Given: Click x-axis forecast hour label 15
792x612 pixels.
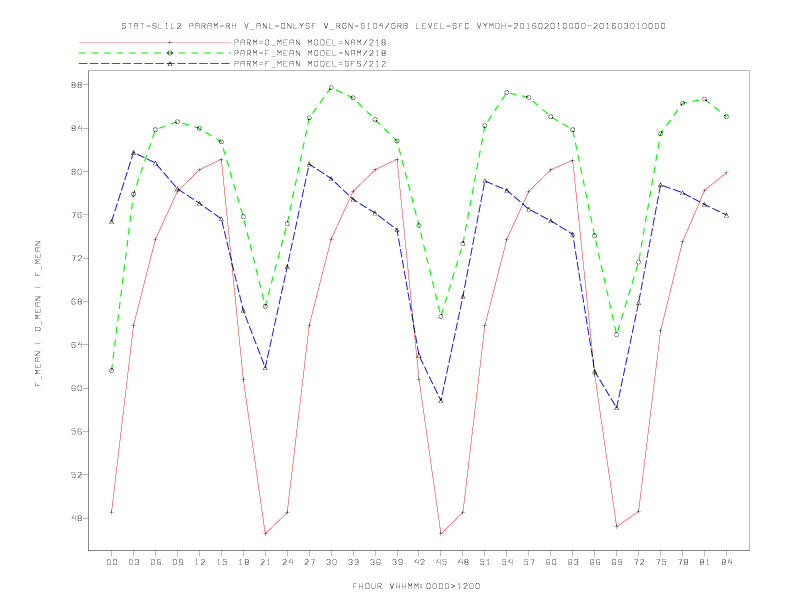Looking at the screenshot, I should click(221, 562).
